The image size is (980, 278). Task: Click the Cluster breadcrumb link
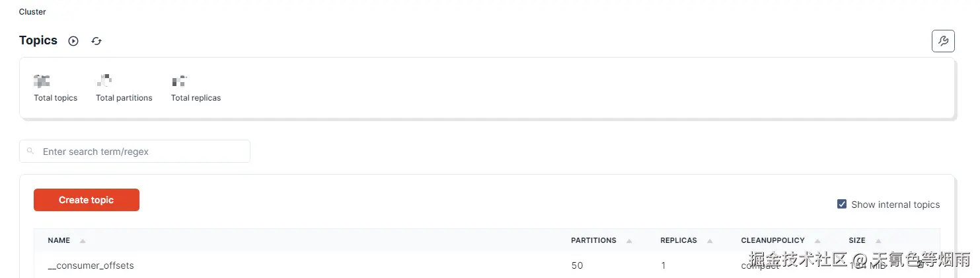(32, 12)
